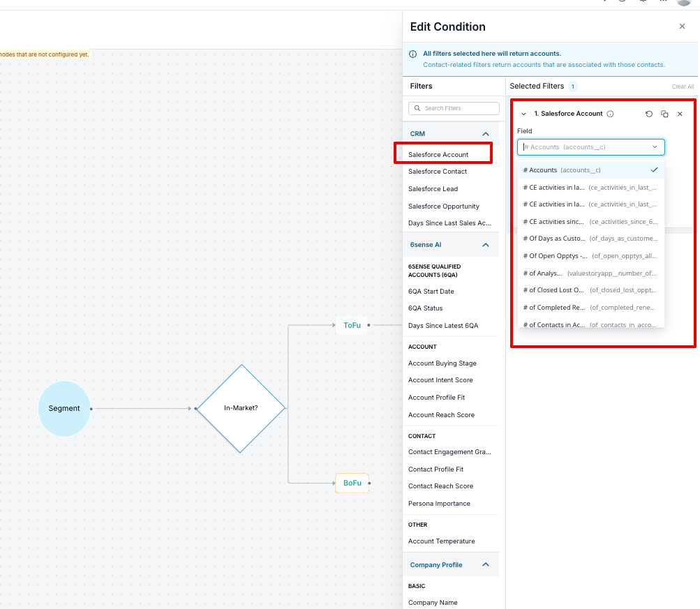Image resolution: width=700 pixels, height=609 pixels.
Task: Select the ToFu node
Action: (x=352, y=325)
